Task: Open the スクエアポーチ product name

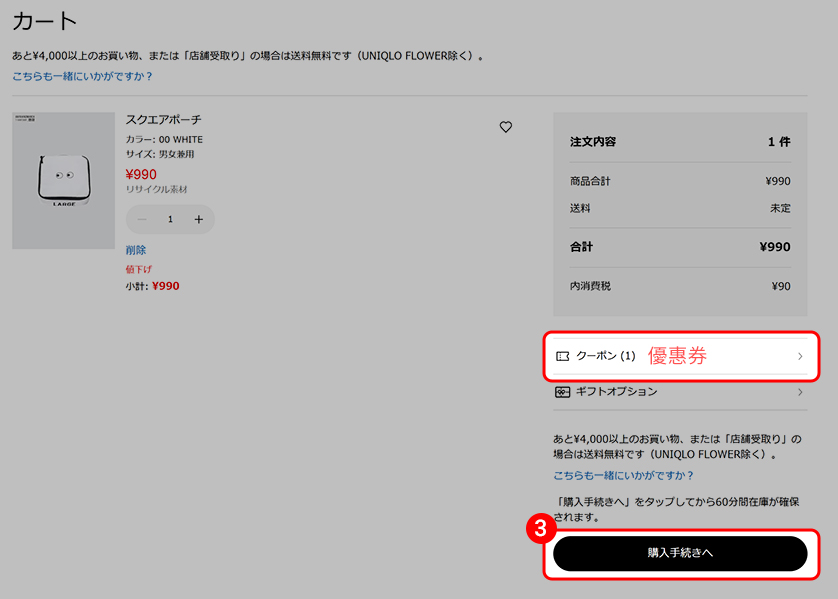Action: point(163,120)
